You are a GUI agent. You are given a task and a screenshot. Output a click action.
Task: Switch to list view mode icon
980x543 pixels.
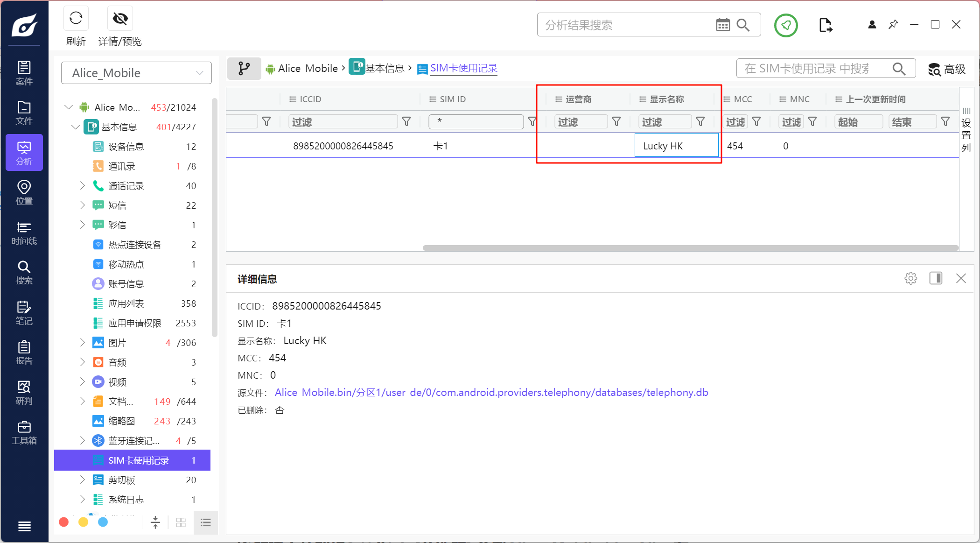[x=206, y=522]
